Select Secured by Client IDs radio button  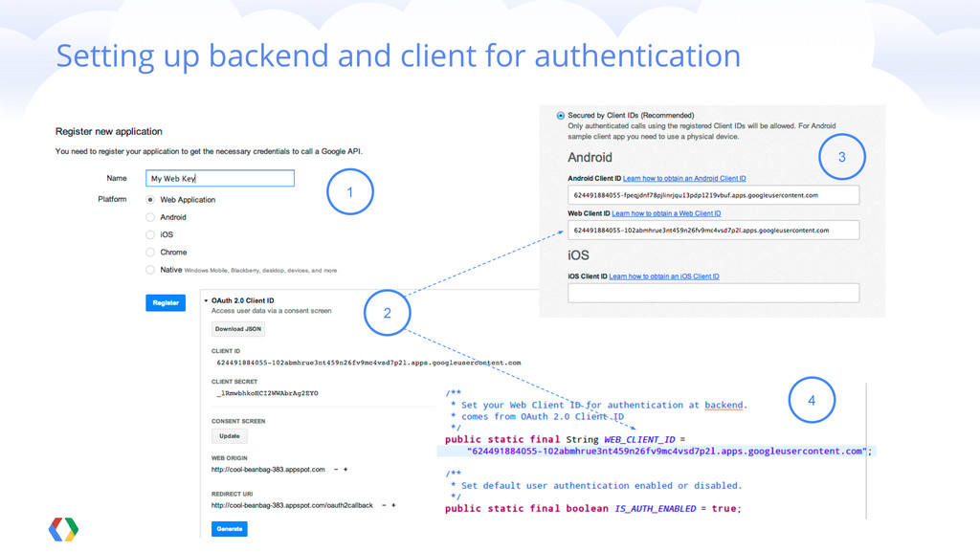click(561, 116)
